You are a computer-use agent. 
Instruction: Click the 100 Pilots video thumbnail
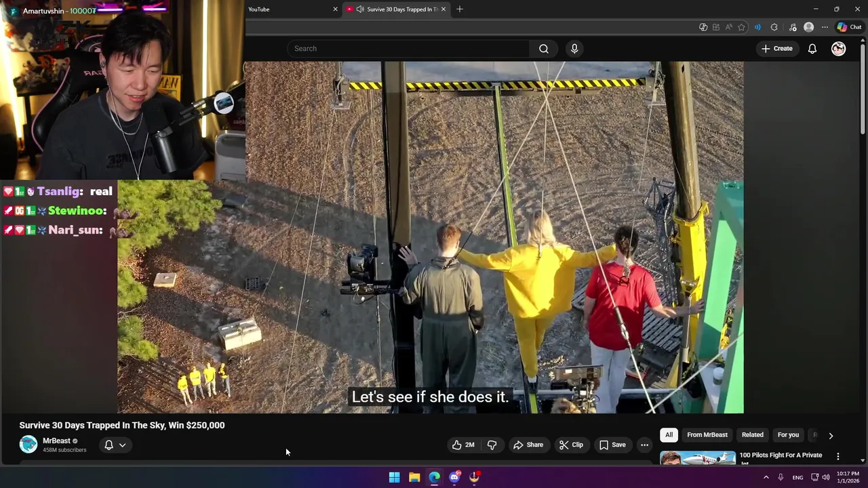pos(698,457)
